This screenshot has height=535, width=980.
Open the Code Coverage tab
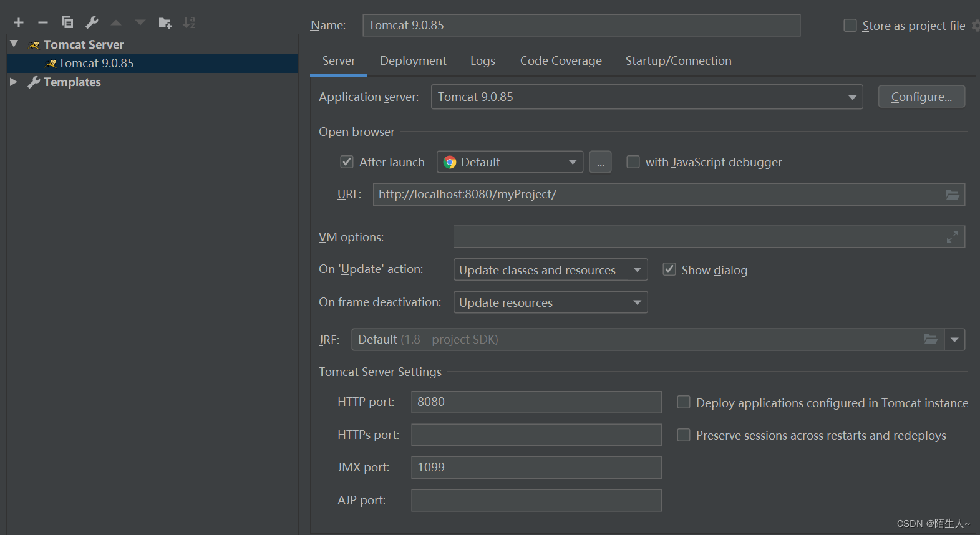561,61
